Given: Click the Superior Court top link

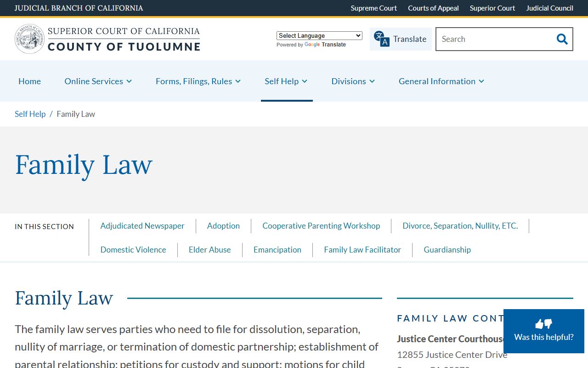Looking at the screenshot, I should 492,8.
